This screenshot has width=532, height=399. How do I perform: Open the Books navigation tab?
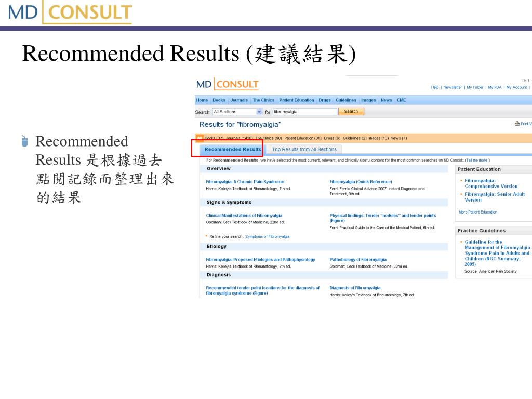[219, 100]
